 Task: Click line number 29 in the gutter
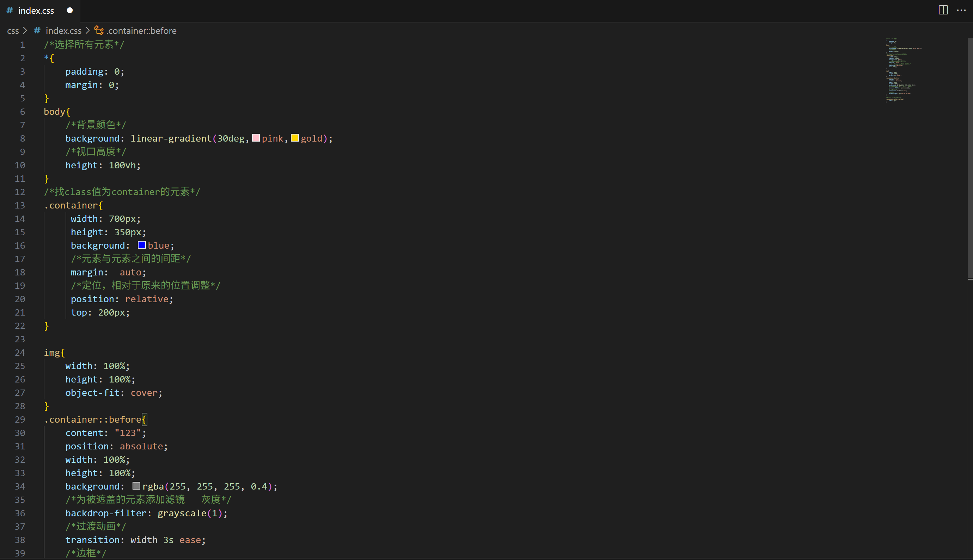click(20, 419)
